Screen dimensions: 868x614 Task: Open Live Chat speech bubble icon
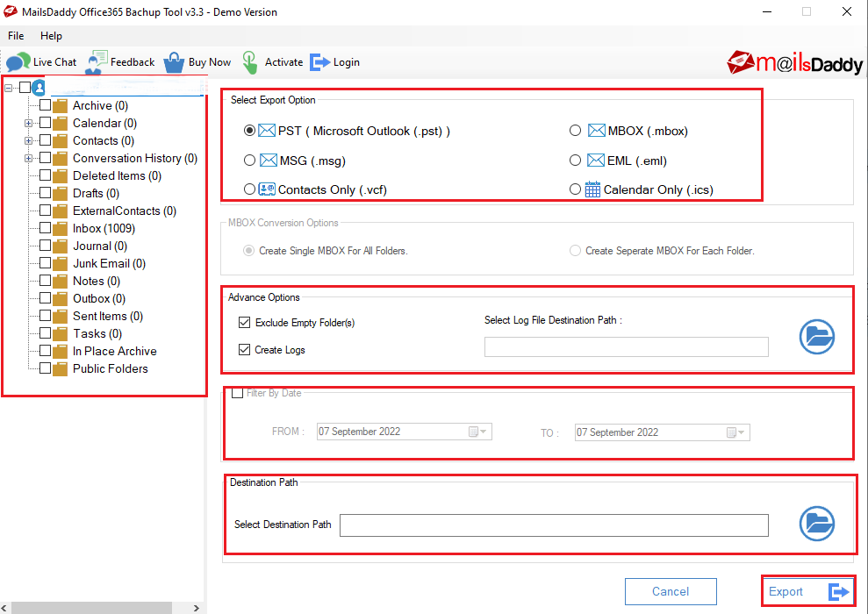18,62
